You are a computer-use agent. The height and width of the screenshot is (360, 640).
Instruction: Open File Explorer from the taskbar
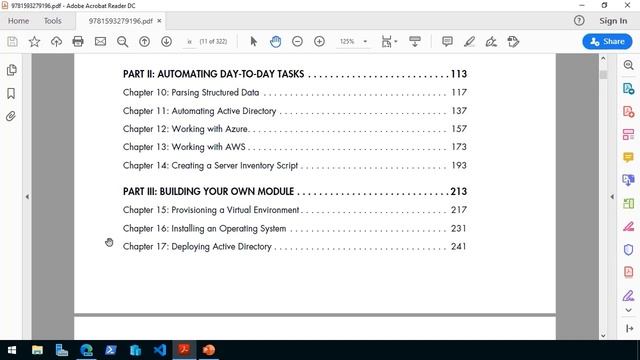coord(37,350)
